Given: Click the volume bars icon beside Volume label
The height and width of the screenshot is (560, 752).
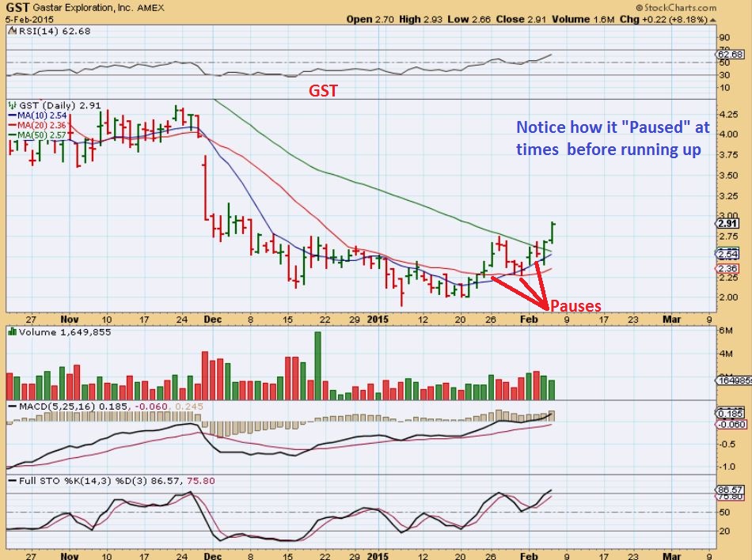Looking at the screenshot, I should pyautogui.click(x=13, y=331).
